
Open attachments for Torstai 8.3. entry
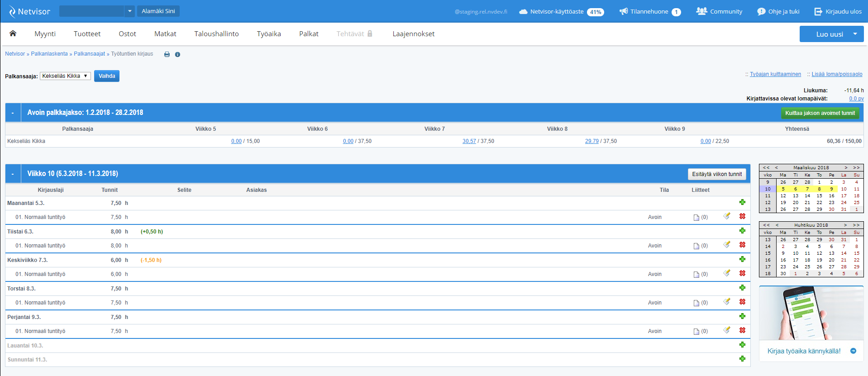[700, 303]
